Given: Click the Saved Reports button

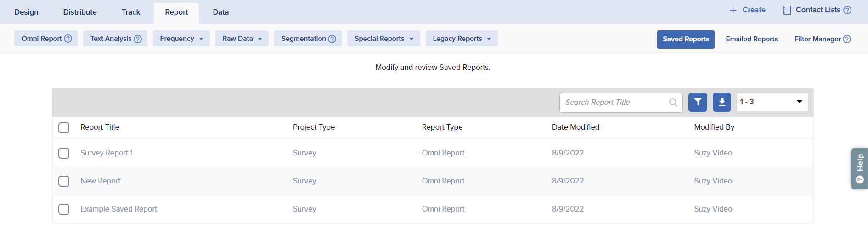Looking at the screenshot, I should pos(685,39).
